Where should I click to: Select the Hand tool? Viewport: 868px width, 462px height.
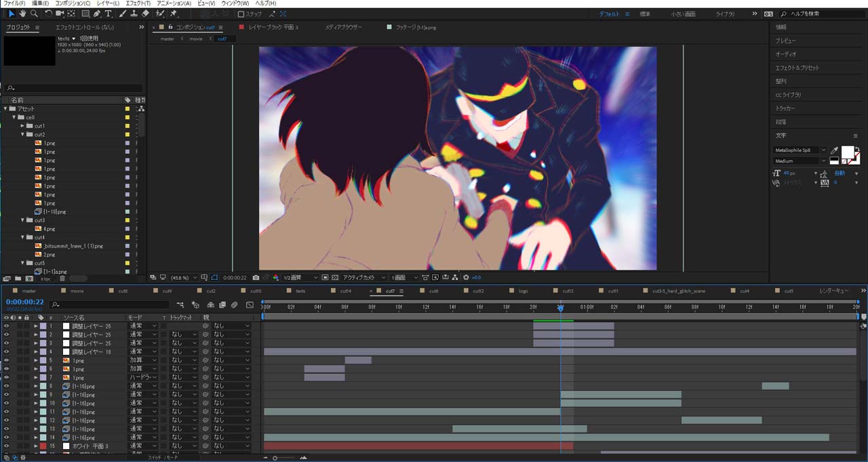pyautogui.click(x=22, y=14)
